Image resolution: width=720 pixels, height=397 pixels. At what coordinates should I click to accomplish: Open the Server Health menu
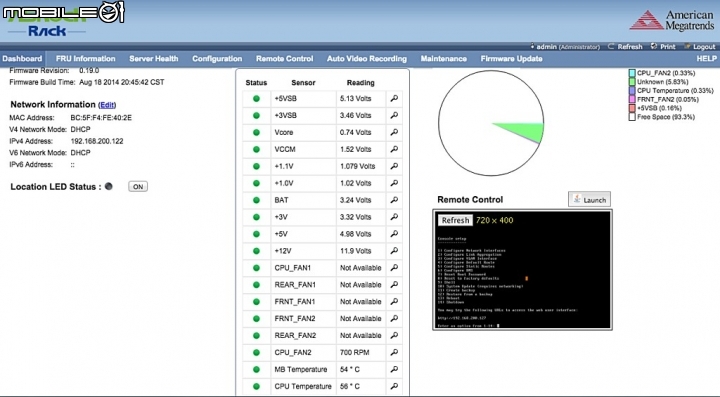153,59
